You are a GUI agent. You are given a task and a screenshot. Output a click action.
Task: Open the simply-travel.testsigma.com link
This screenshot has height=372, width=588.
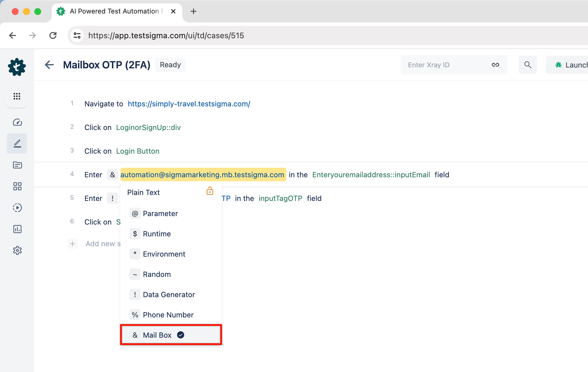(189, 104)
